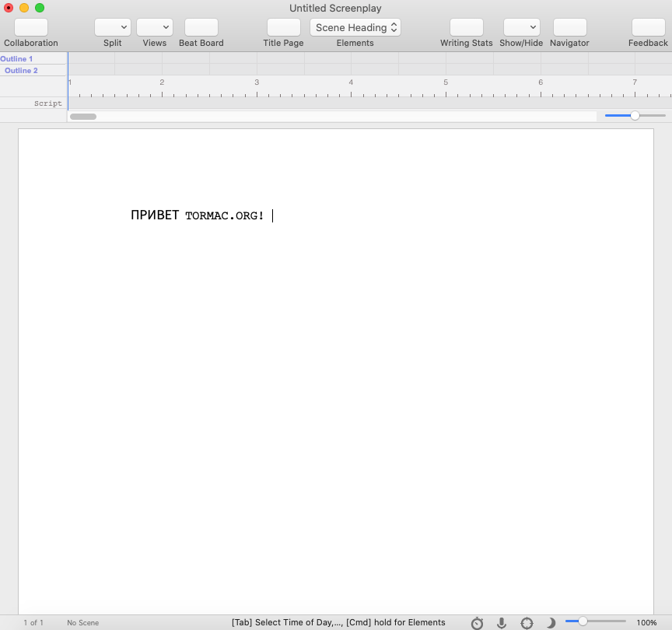672x630 pixels.
Task: Open the Navigator panel
Action: pyautogui.click(x=569, y=28)
